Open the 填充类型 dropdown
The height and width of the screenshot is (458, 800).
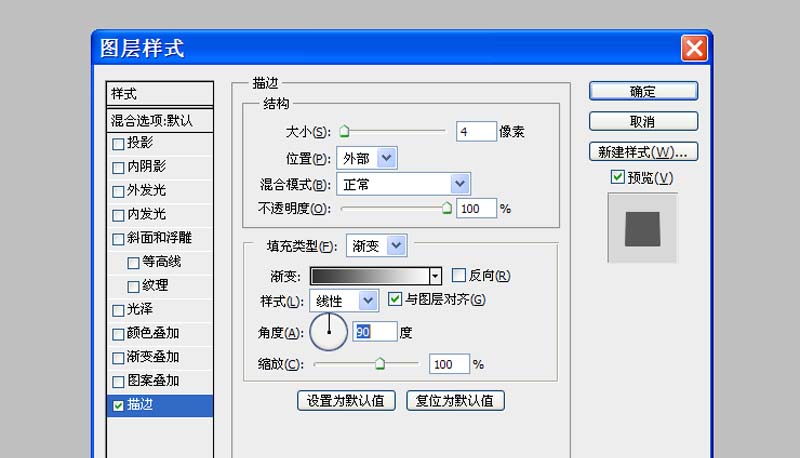[396, 245]
